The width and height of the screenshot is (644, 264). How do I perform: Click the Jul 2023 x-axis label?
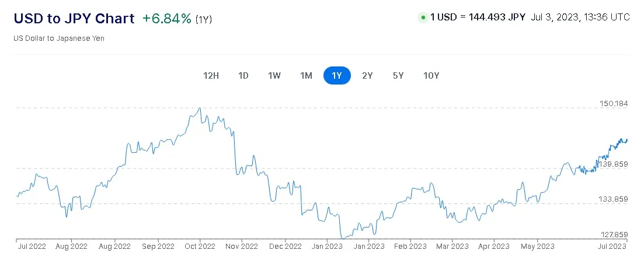tap(613, 247)
